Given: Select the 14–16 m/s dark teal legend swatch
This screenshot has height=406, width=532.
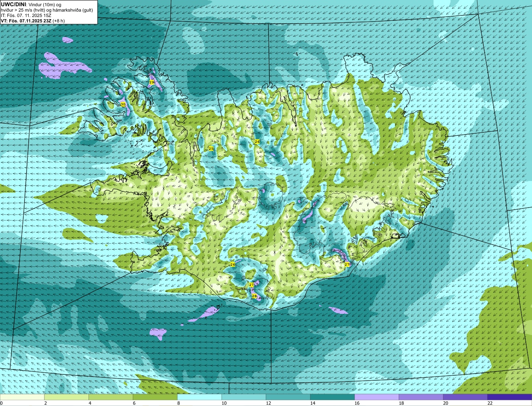Looking at the screenshot, I should [332, 397].
